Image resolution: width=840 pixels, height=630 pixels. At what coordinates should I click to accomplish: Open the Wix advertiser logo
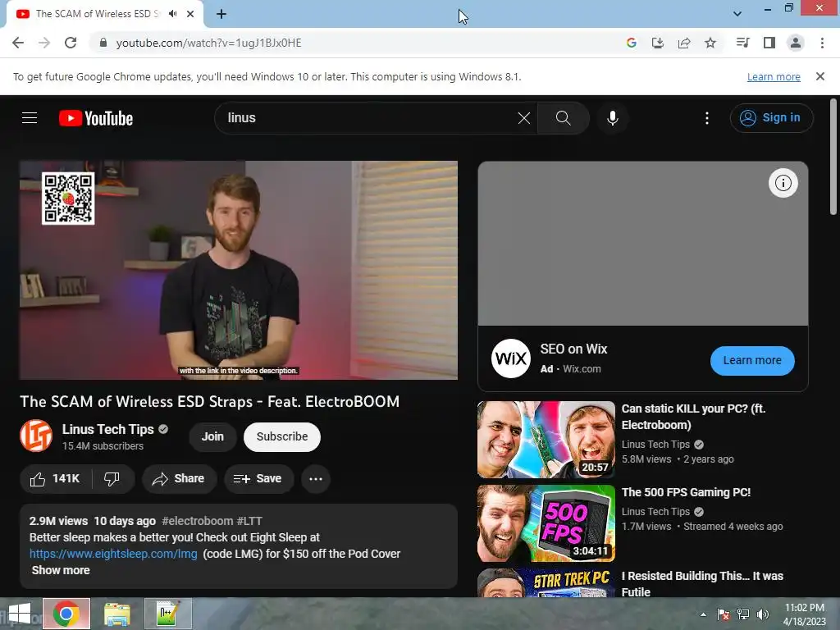click(x=510, y=358)
